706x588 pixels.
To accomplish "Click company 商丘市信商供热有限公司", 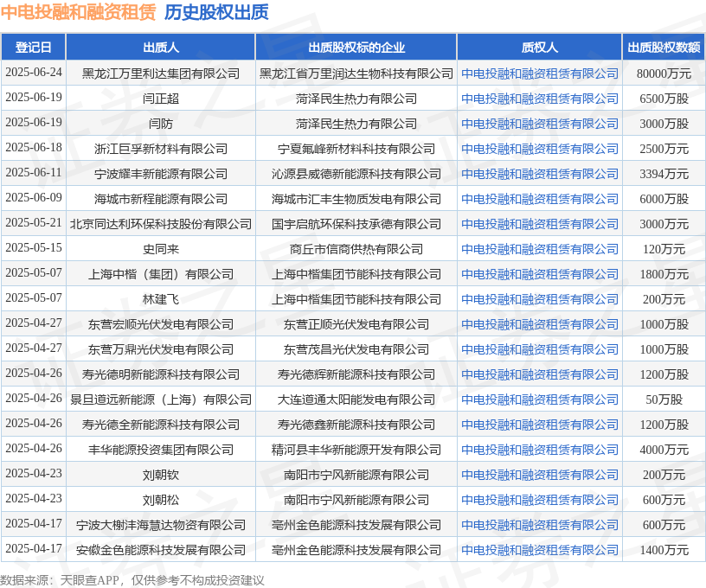I will pos(356,249).
